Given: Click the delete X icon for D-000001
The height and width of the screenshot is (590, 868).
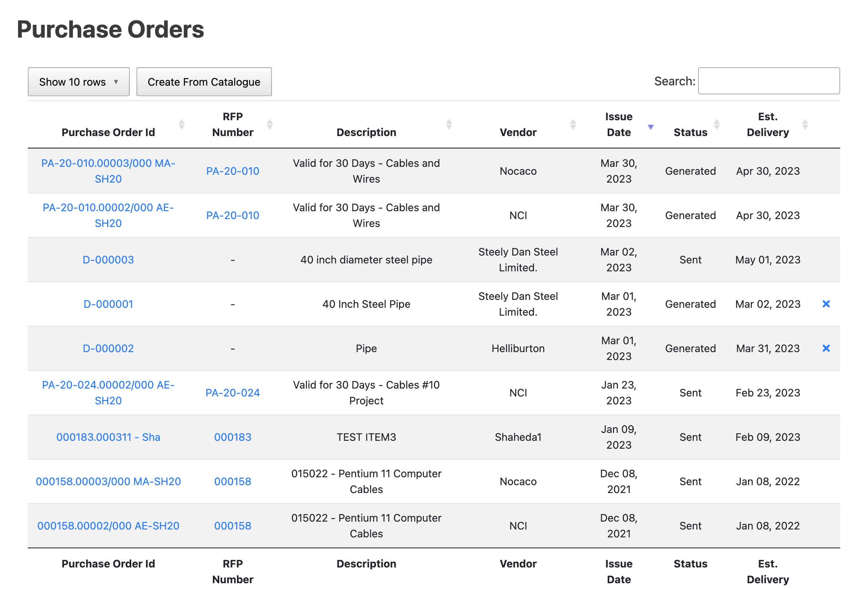Looking at the screenshot, I should [826, 304].
